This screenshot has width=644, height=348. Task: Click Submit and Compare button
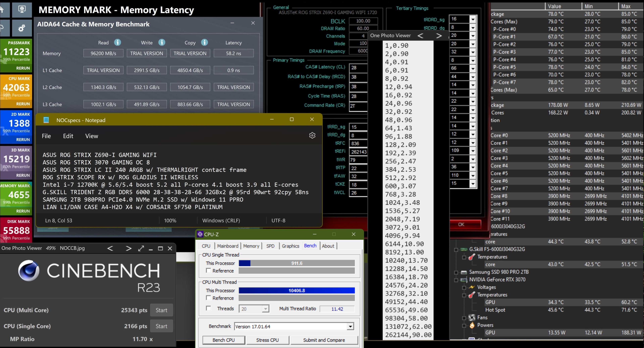tap(324, 340)
